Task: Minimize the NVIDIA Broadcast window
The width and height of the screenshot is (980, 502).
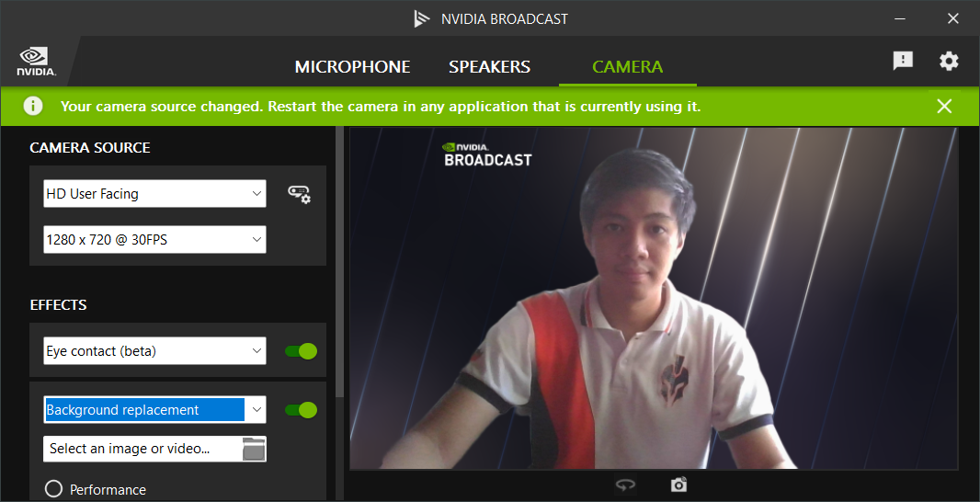Action: (x=900, y=18)
